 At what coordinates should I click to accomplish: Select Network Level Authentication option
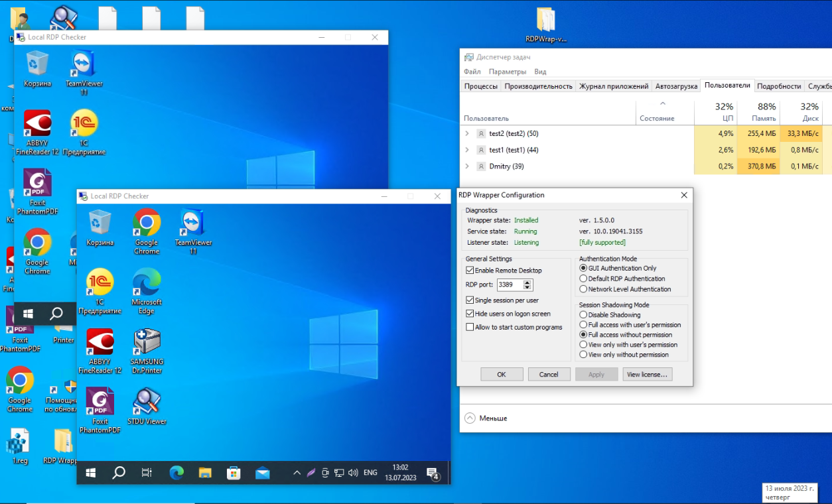[584, 289]
